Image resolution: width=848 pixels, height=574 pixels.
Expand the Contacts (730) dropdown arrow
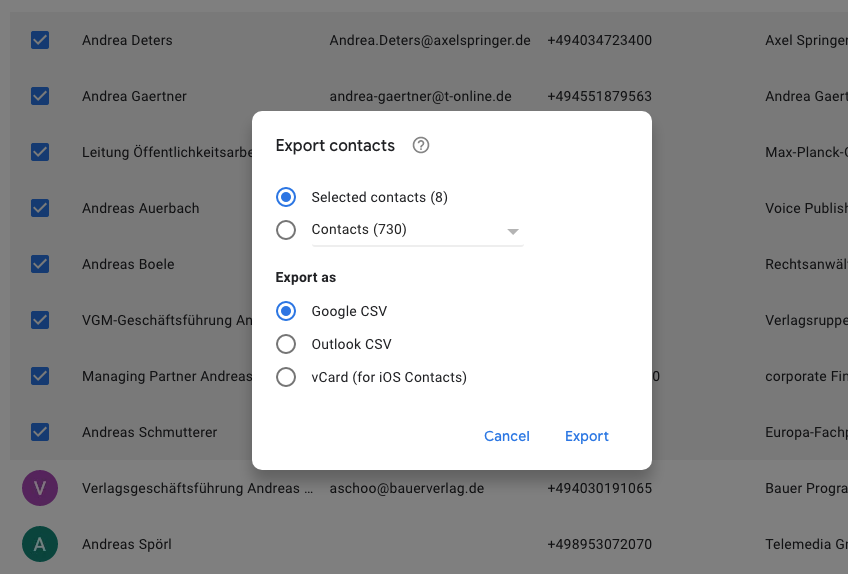tap(513, 231)
